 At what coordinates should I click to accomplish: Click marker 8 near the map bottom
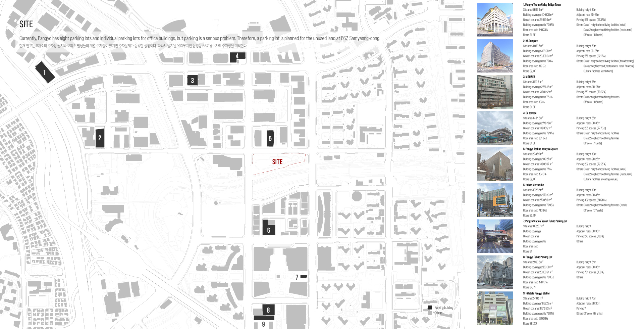pyautogui.click(x=268, y=310)
